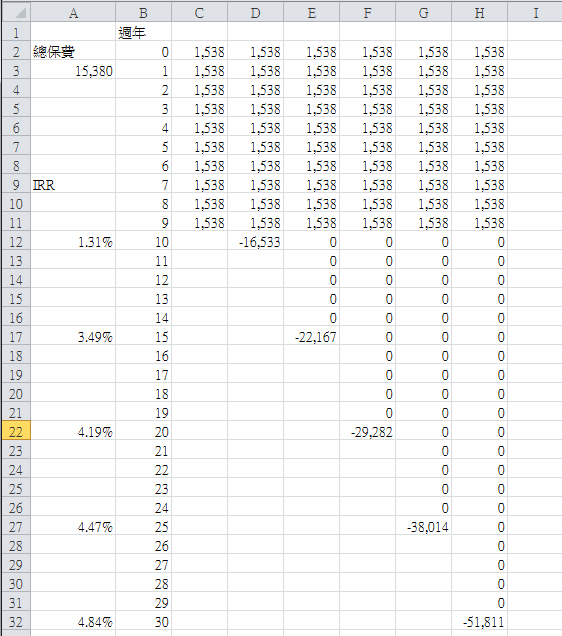Select the 3.49% IRR cell
562x636 pixels.
click(x=73, y=336)
